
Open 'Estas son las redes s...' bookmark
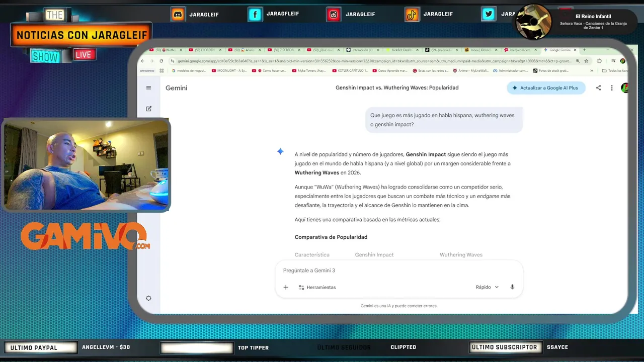430,70
